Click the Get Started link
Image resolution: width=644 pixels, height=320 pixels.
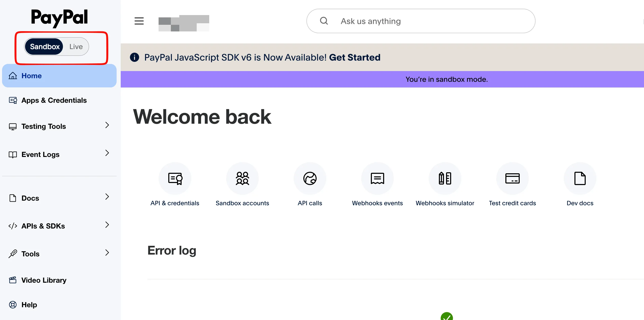click(355, 57)
